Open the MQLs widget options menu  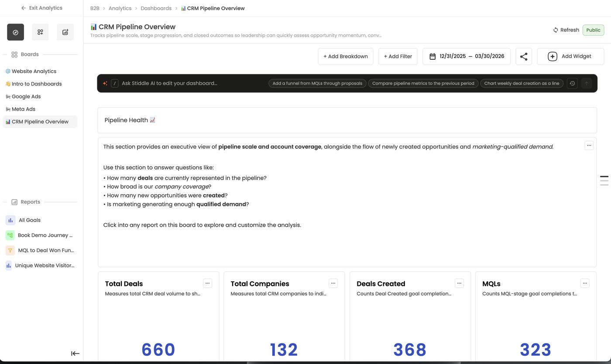point(585,283)
